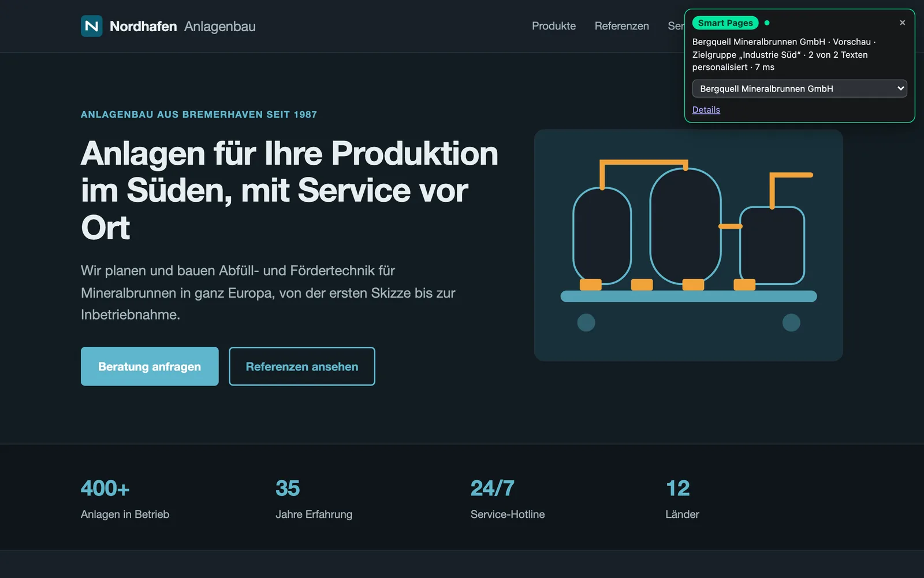Click the Nordhafen N logo icon
This screenshot has height=578, width=924.
point(91,26)
